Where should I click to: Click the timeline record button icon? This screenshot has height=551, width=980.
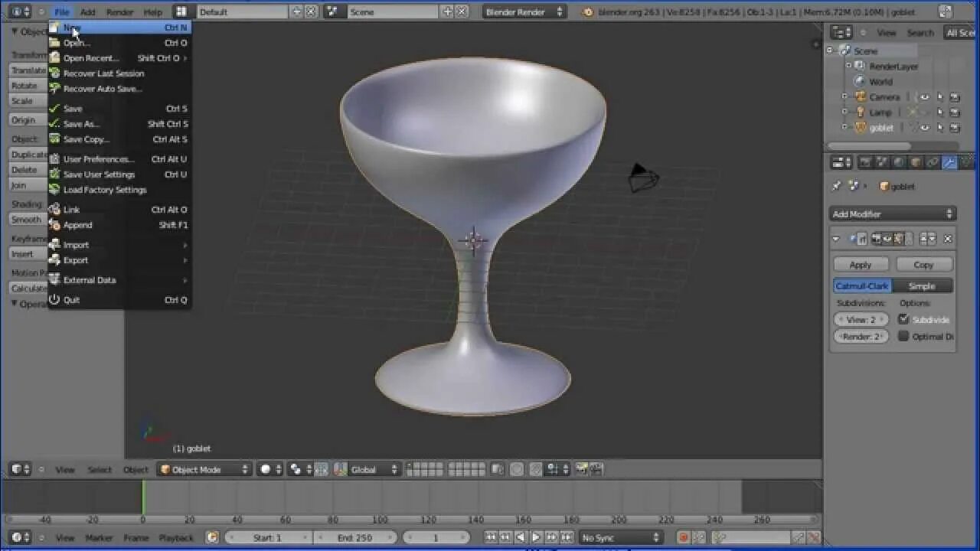[x=683, y=538]
